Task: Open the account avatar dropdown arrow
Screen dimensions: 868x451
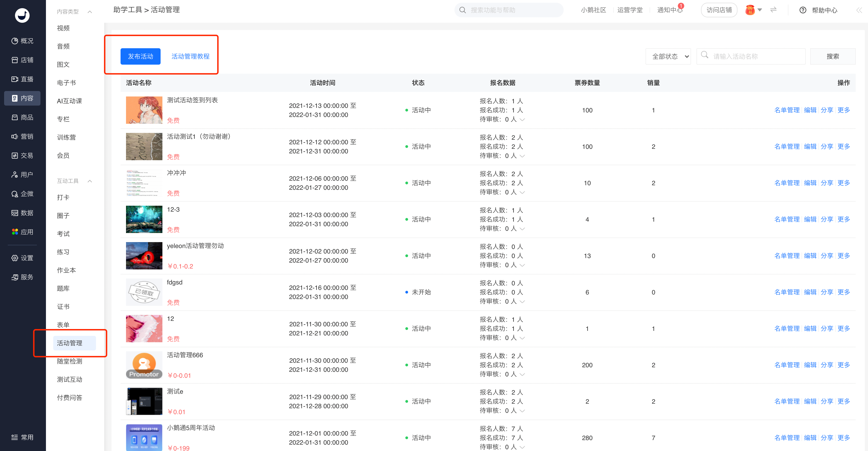Action: coord(759,10)
